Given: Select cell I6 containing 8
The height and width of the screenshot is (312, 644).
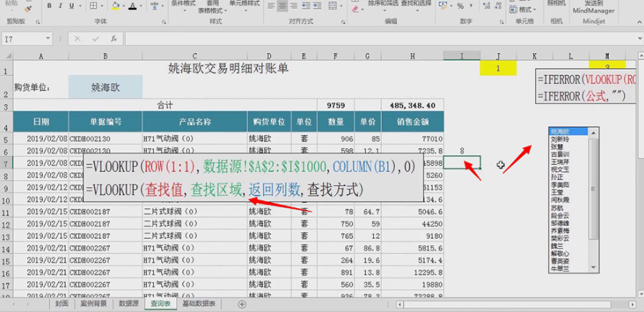Looking at the screenshot, I should click(461, 151).
